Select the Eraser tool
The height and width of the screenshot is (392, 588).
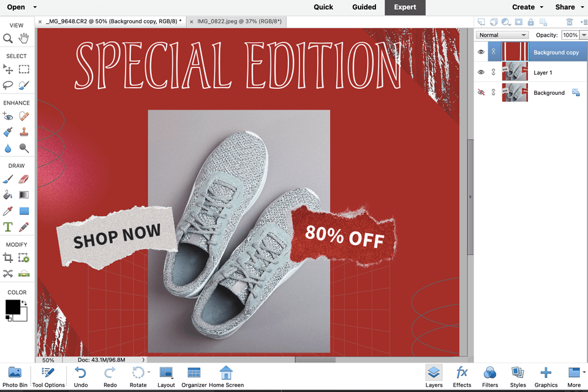pyautogui.click(x=24, y=179)
